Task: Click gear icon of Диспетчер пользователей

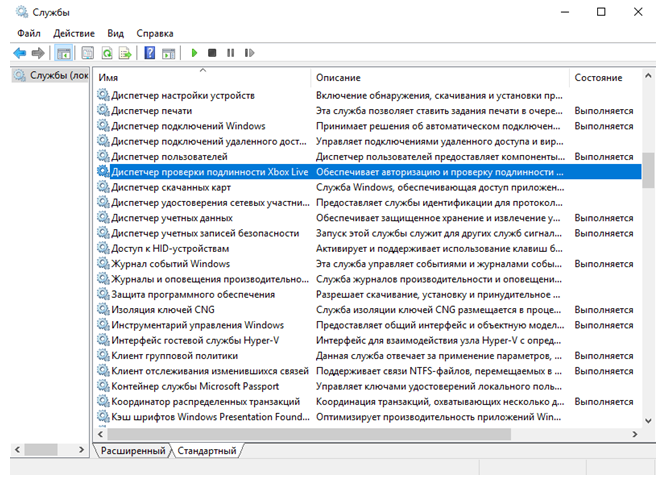Action: [x=103, y=156]
